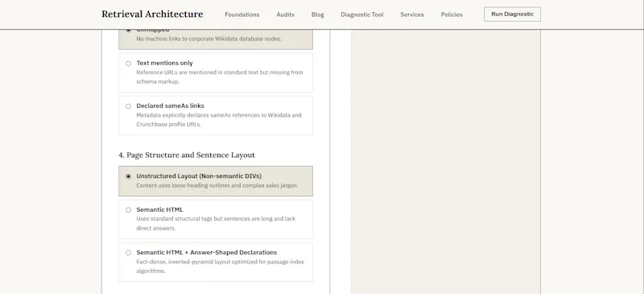Click 'No machine links to corporate Wikidata' text

tap(188, 39)
